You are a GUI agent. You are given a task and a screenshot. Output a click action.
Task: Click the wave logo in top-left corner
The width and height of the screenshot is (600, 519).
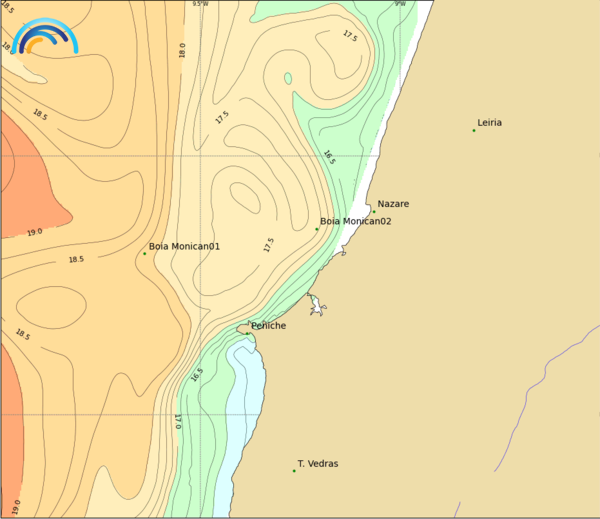tap(46, 38)
